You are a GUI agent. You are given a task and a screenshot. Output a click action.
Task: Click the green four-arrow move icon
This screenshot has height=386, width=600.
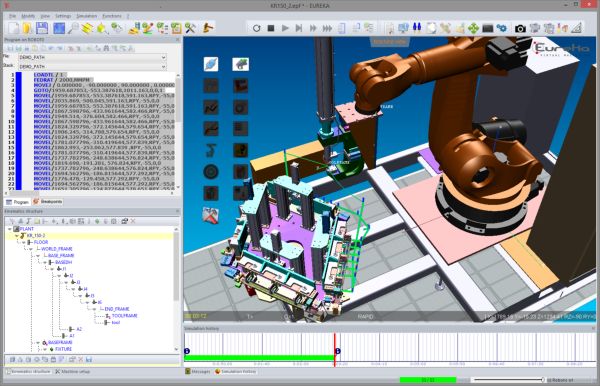(473, 28)
